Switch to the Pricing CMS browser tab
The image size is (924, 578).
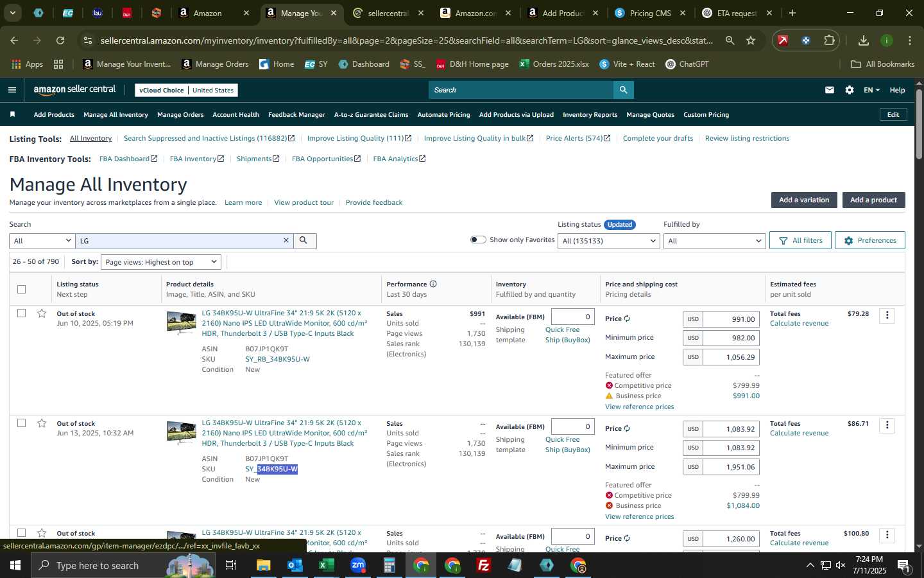point(650,13)
